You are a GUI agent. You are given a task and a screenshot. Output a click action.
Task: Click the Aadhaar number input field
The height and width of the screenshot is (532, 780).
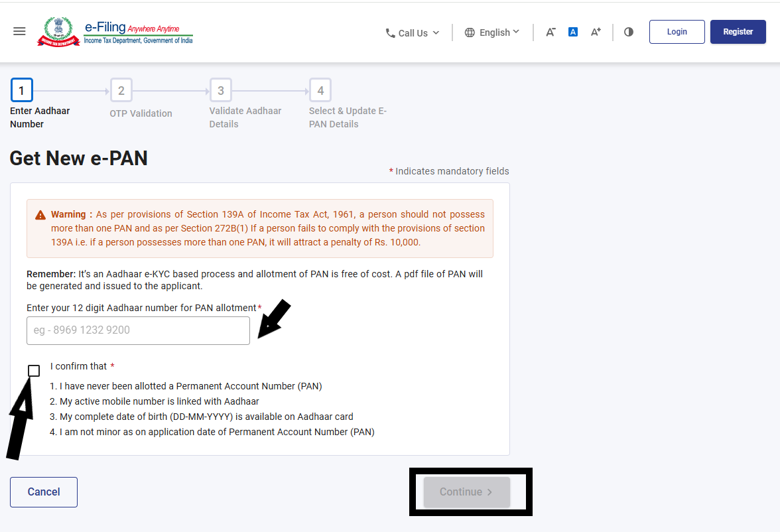137,330
